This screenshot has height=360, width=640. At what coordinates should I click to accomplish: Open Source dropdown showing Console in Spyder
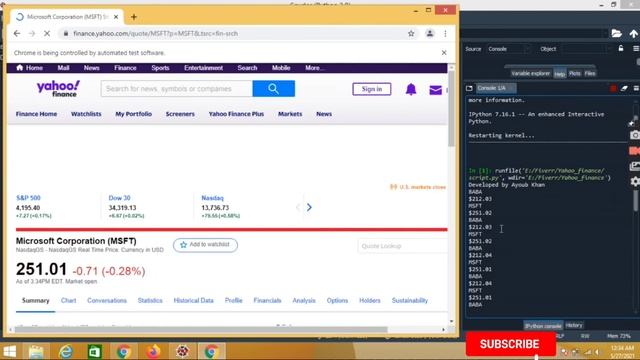click(x=508, y=49)
